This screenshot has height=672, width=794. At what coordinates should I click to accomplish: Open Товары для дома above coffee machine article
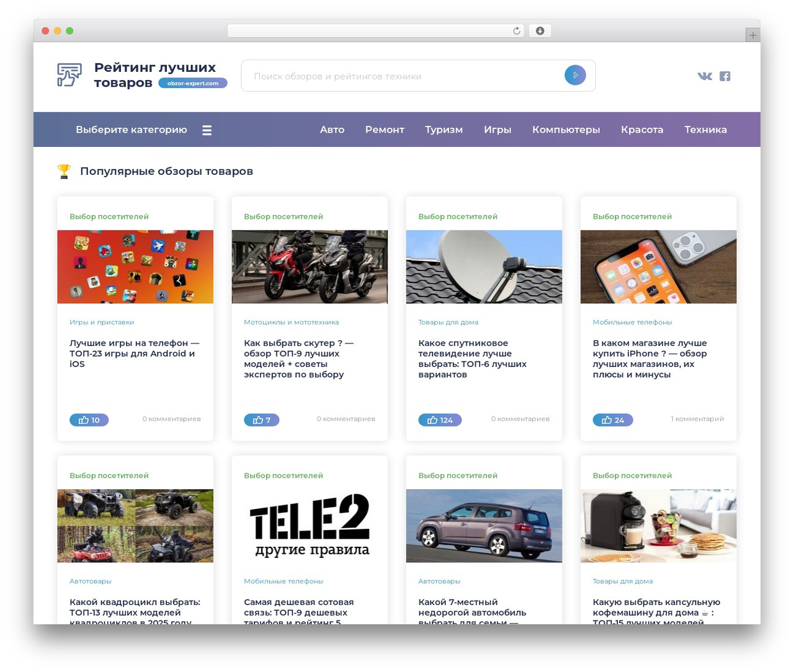click(623, 581)
